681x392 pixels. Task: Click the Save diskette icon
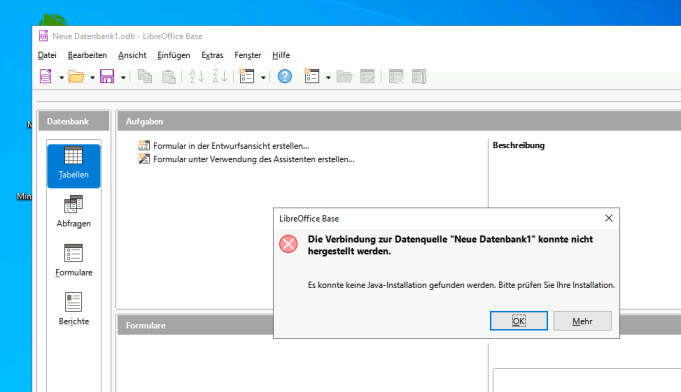(107, 76)
